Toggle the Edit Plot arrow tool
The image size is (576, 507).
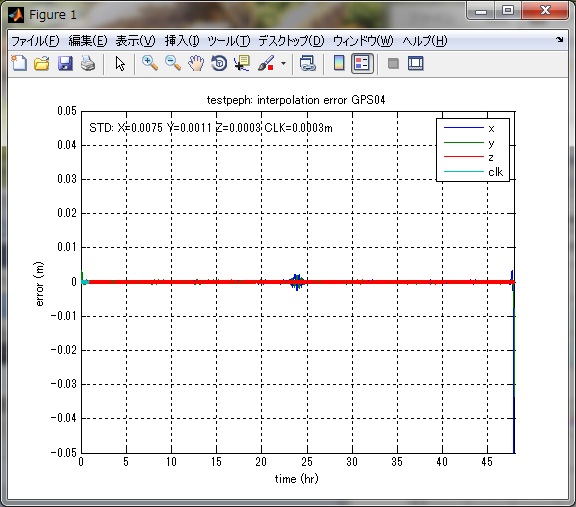[x=120, y=64]
